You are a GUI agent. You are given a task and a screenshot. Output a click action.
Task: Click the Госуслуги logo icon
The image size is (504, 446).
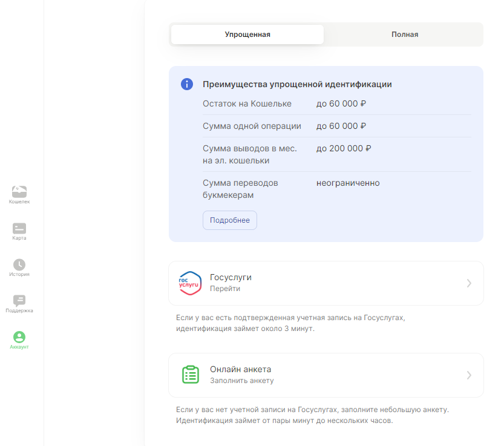pos(190,283)
